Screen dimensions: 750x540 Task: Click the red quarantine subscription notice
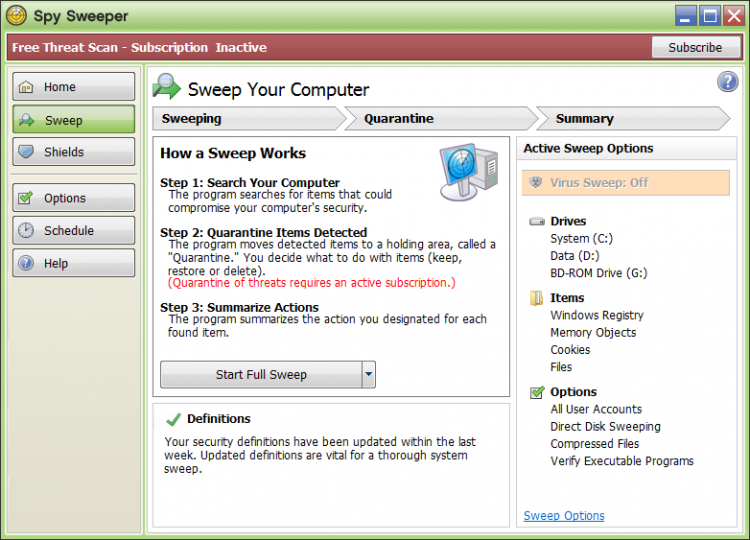[311, 283]
